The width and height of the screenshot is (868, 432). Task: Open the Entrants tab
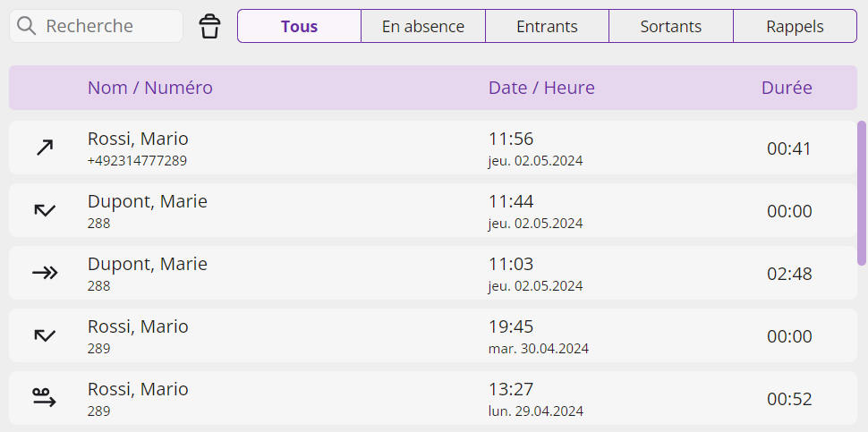point(547,26)
